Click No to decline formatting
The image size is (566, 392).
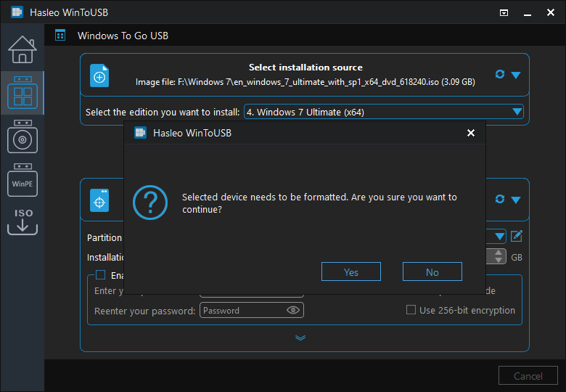pos(432,271)
